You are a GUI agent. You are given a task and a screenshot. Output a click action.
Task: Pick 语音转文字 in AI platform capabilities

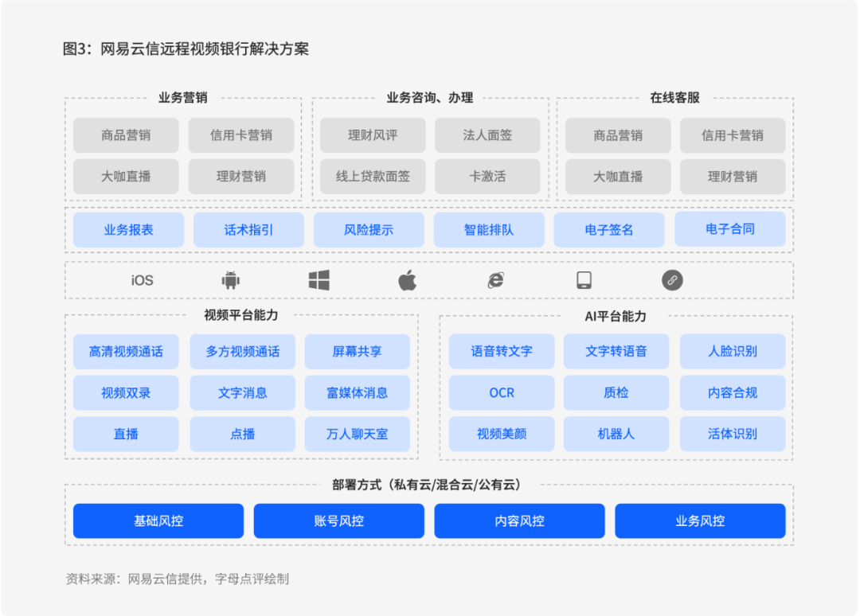point(502,351)
